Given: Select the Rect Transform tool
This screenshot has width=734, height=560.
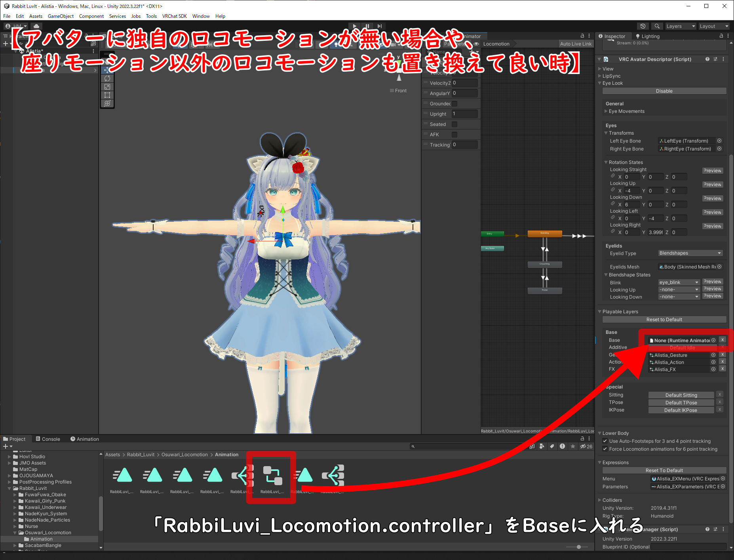Looking at the screenshot, I should (x=107, y=95).
